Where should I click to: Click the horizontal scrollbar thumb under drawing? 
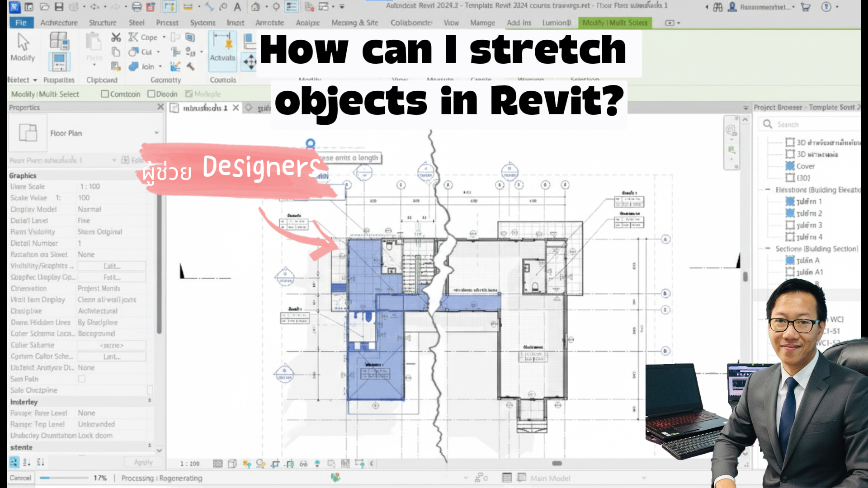pos(557,463)
